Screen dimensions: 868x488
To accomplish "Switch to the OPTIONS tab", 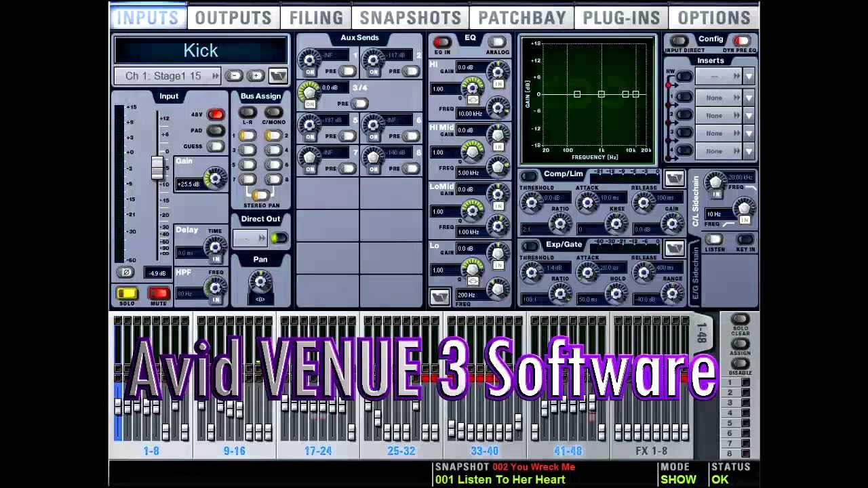I will point(714,18).
